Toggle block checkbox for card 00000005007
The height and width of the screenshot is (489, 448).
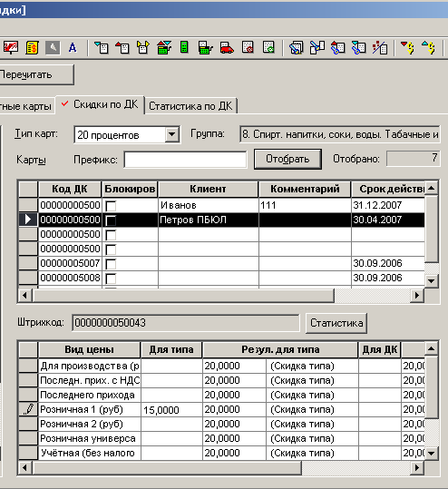[x=111, y=264]
